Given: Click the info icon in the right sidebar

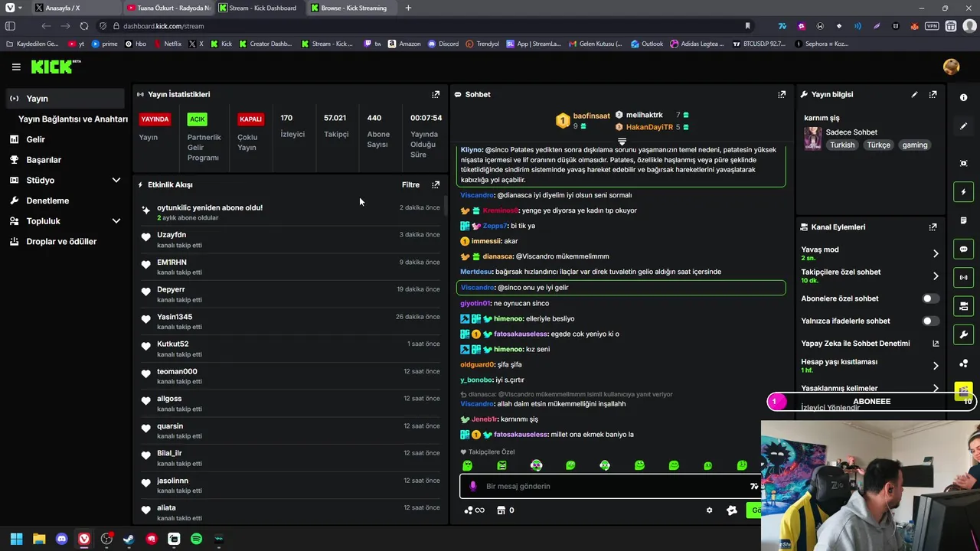Looking at the screenshot, I should [963, 98].
